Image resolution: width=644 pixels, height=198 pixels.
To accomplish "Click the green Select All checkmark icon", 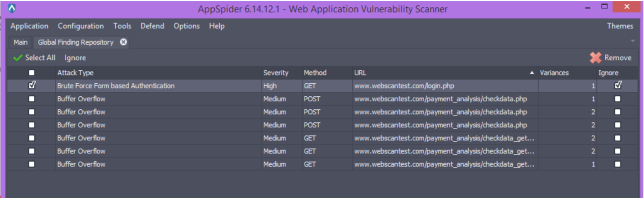I will click(18, 58).
